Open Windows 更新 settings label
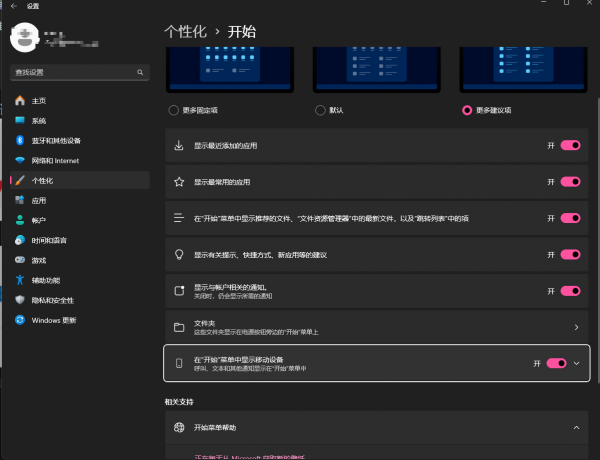Image resolution: width=600 pixels, height=460 pixels. 54,320
